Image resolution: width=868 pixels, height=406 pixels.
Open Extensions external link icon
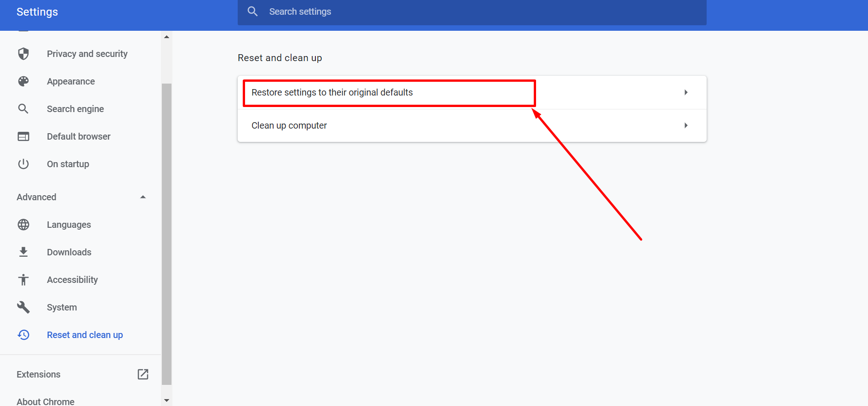point(143,374)
